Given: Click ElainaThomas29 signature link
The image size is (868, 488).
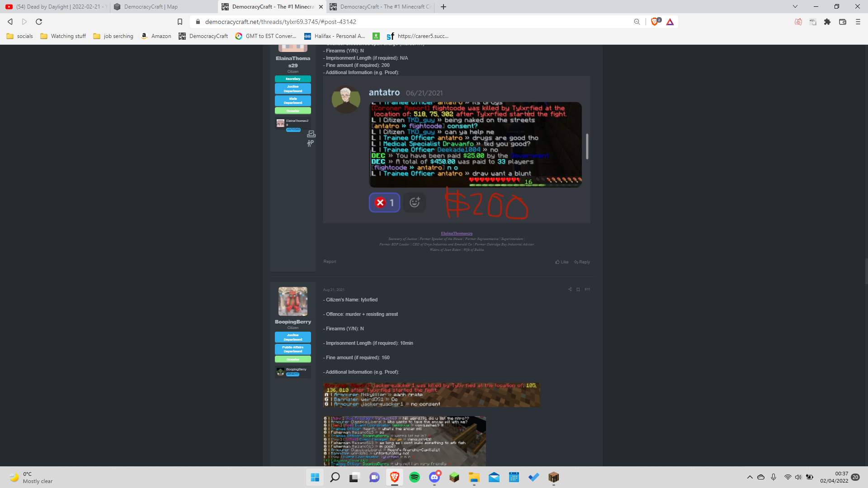Looking at the screenshot, I should click(457, 233).
